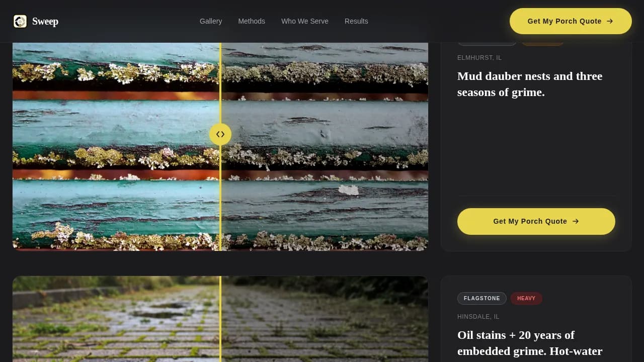Click the Oil stains heading
This screenshot has width=644, height=362.
(530, 343)
